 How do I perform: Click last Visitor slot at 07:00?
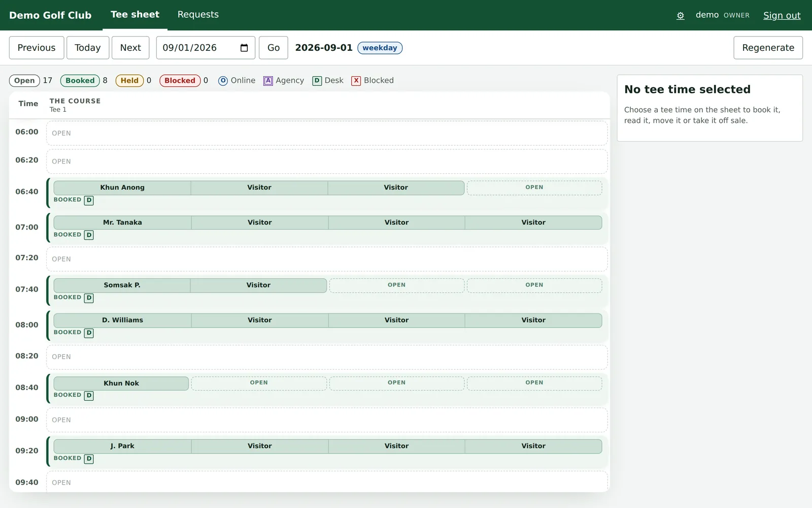[533, 223]
